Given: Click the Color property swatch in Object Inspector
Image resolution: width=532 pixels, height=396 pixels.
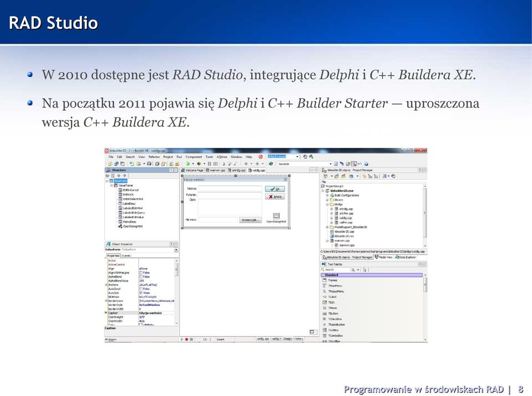Looking at the screenshot, I should 141,325.
